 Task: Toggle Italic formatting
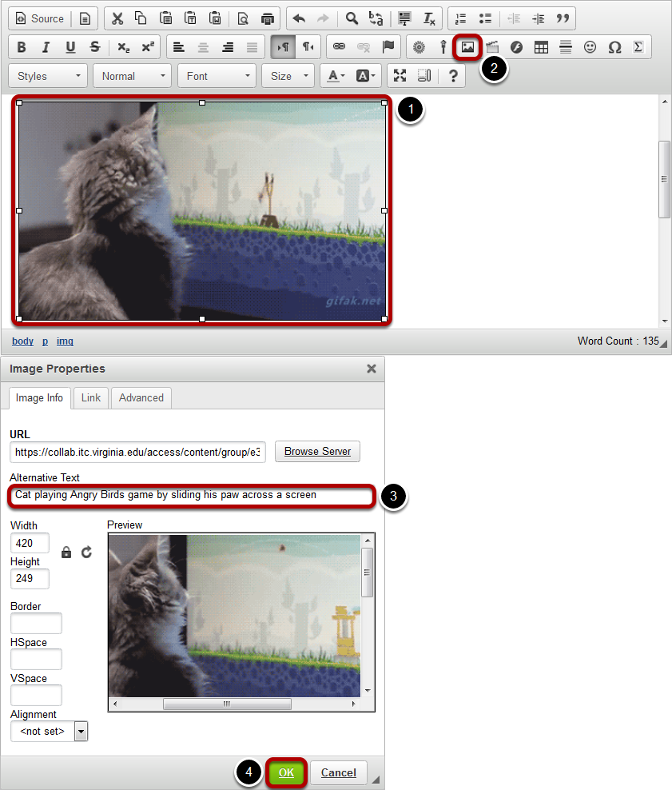(x=46, y=47)
